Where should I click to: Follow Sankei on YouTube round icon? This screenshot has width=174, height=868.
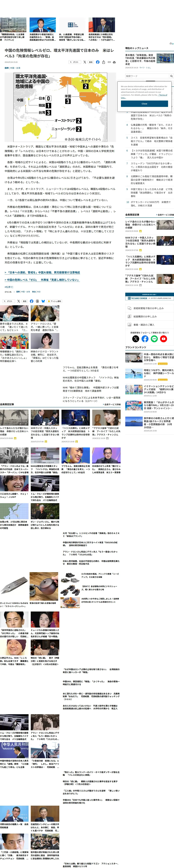pyautogui.click(x=164, y=339)
